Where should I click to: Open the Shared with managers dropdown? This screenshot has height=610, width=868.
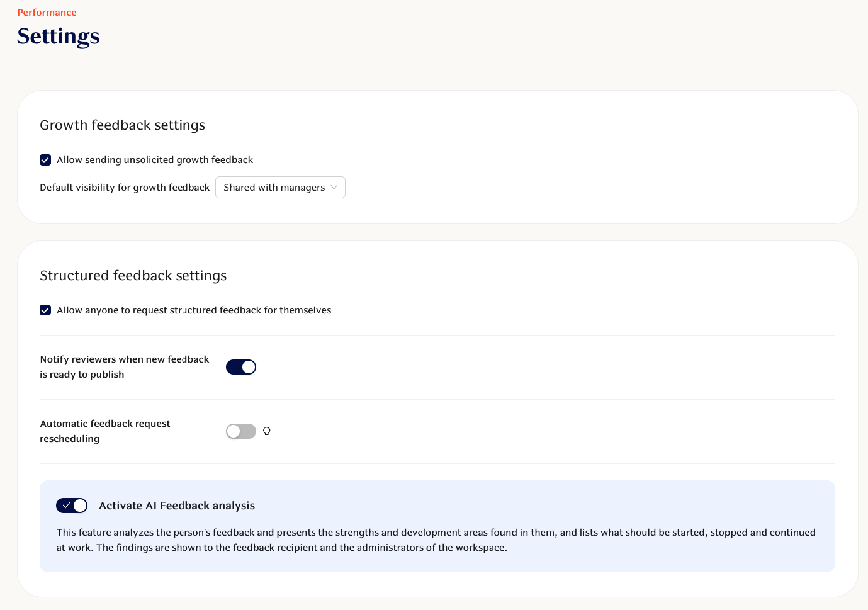[x=274, y=188]
